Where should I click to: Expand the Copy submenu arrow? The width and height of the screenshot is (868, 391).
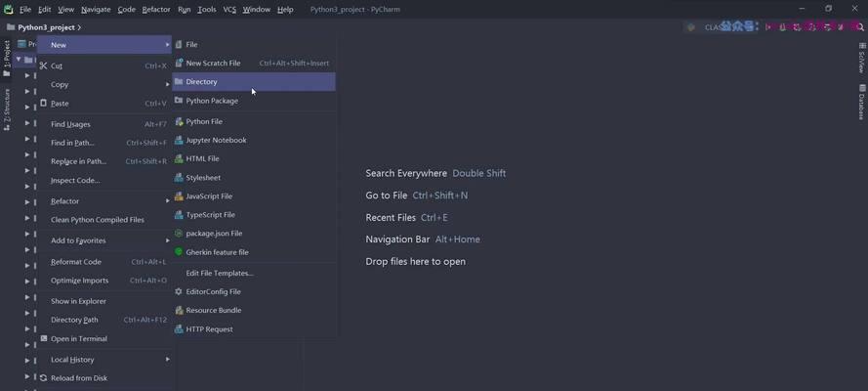coord(167,84)
